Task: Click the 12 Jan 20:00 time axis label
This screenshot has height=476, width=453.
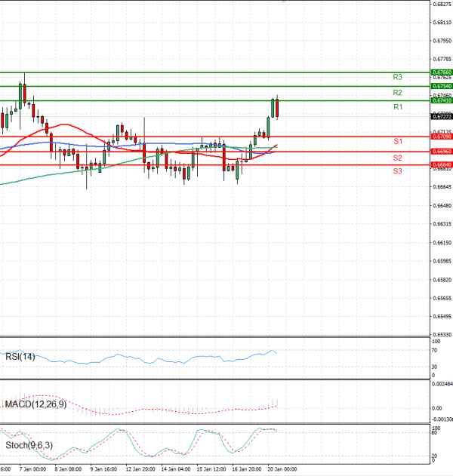Action: click(140, 469)
